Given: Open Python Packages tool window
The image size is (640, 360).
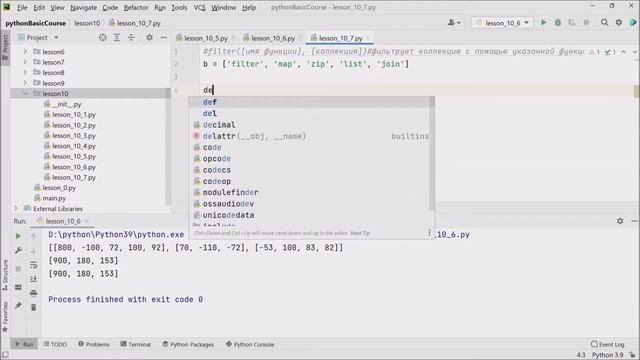Looking at the screenshot, I should pos(188,344).
